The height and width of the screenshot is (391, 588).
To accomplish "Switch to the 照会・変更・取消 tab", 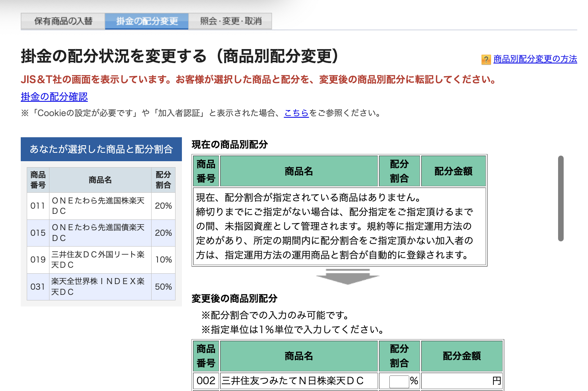I will point(230,21).
